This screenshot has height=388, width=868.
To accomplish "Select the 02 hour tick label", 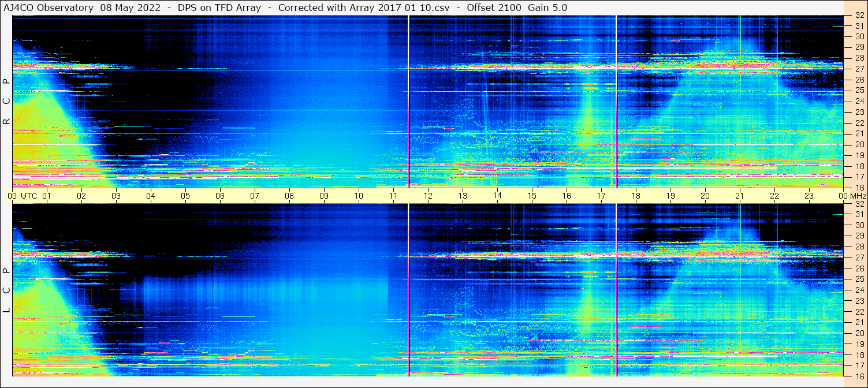I will 81,196.
